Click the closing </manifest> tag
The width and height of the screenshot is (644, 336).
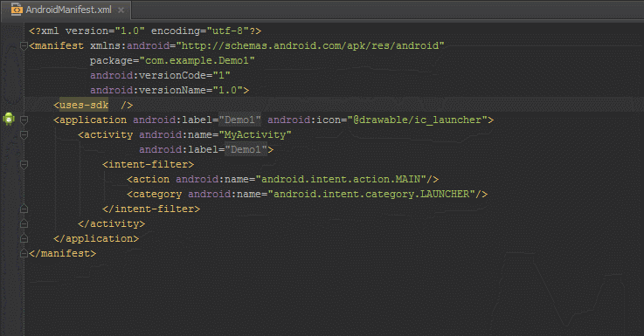point(62,253)
